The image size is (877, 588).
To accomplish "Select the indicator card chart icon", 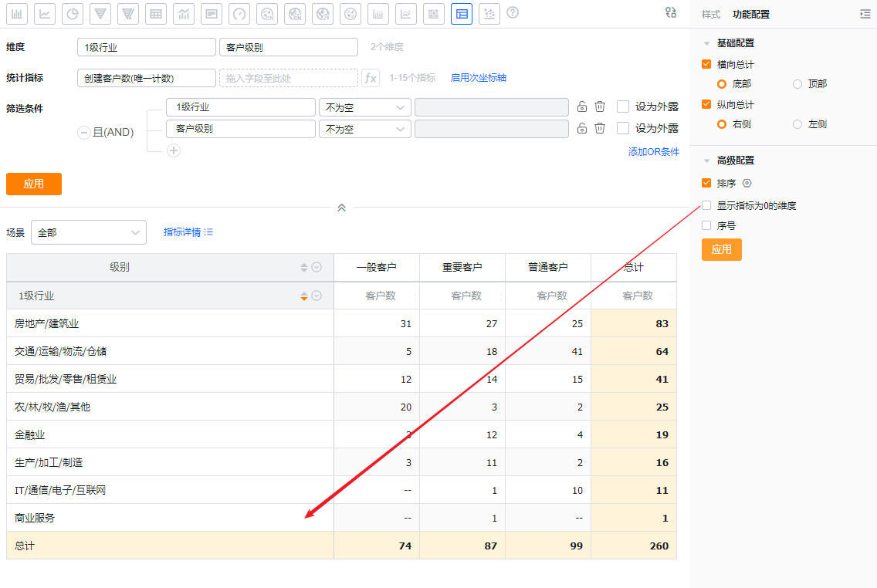I will (212, 14).
